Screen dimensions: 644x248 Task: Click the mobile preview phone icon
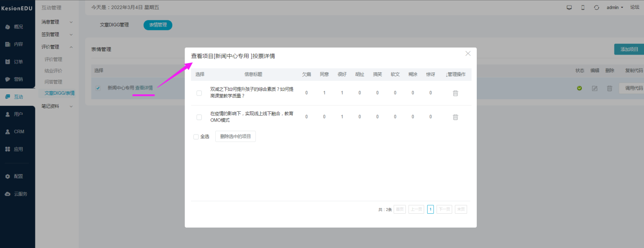point(582,8)
